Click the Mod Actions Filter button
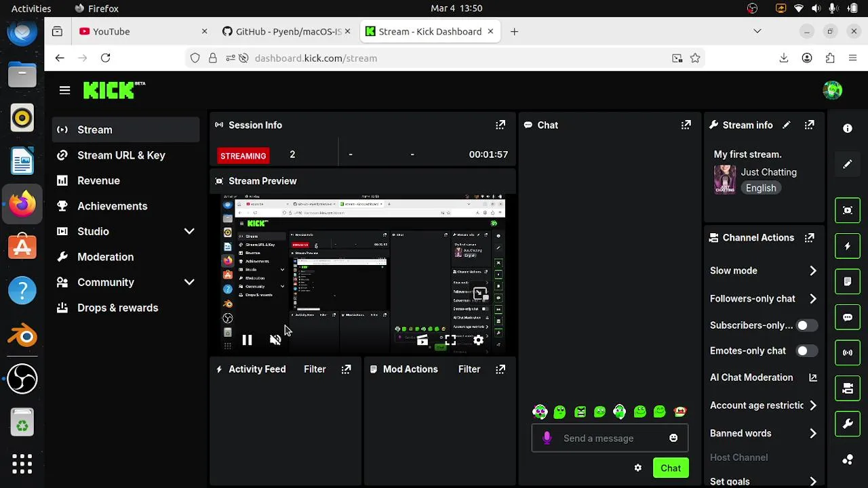Image resolution: width=868 pixels, height=488 pixels. pos(469,369)
